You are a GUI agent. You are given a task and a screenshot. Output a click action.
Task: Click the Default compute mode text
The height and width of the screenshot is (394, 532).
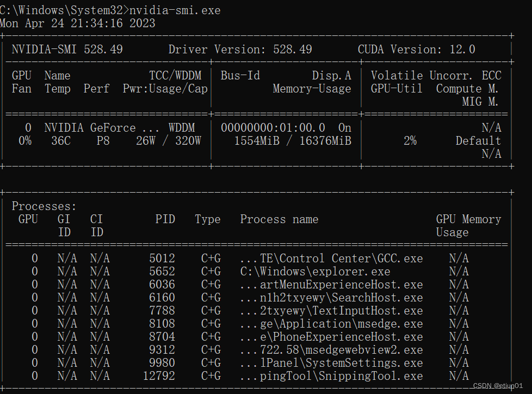click(478, 140)
